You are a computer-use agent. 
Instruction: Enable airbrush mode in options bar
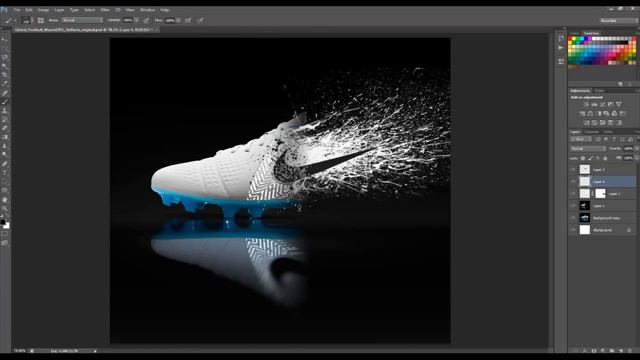188,20
